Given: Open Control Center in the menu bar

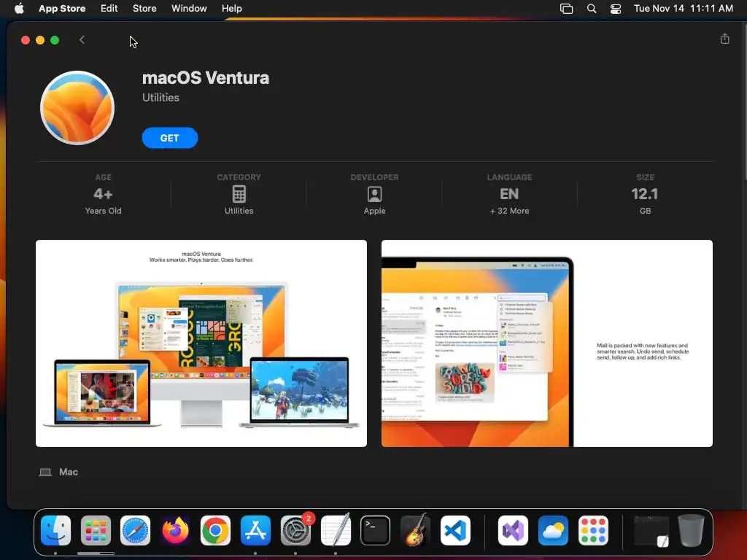Looking at the screenshot, I should pos(616,9).
